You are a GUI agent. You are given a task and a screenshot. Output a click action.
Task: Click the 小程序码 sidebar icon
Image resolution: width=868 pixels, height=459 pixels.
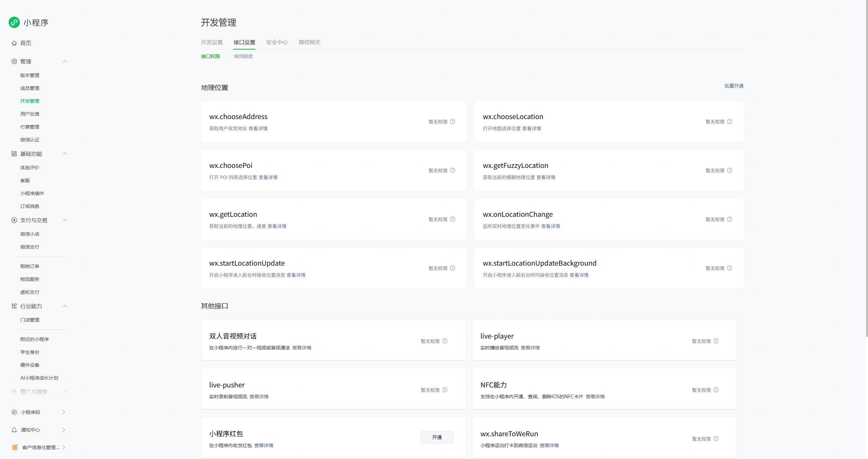[14, 412]
